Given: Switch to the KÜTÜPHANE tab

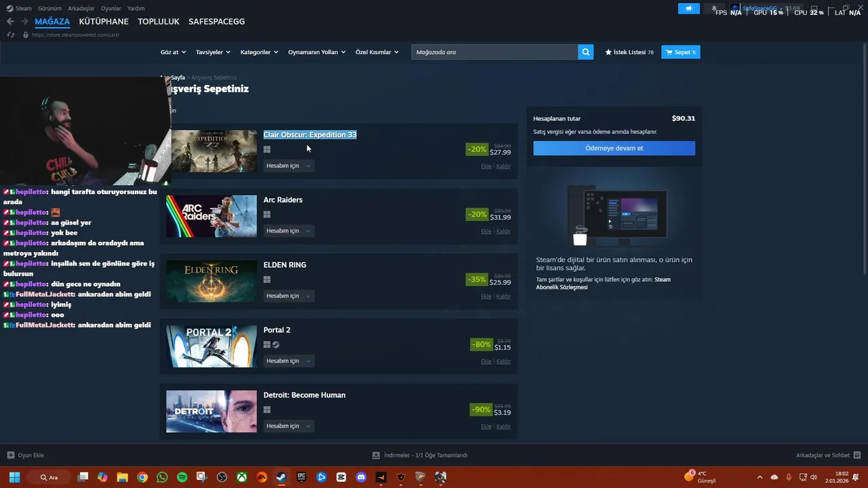Looking at the screenshot, I should (104, 22).
